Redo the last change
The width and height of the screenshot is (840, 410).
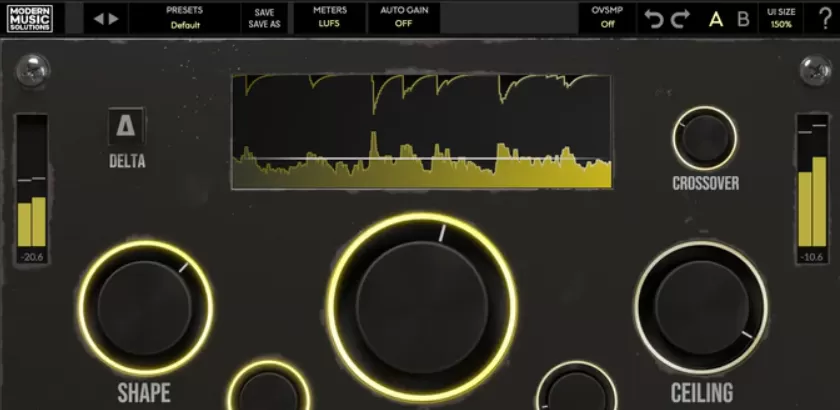680,19
